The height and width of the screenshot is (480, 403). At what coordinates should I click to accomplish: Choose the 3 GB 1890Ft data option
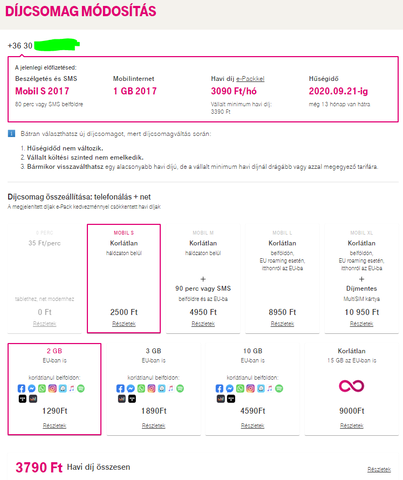click(153, 389)
